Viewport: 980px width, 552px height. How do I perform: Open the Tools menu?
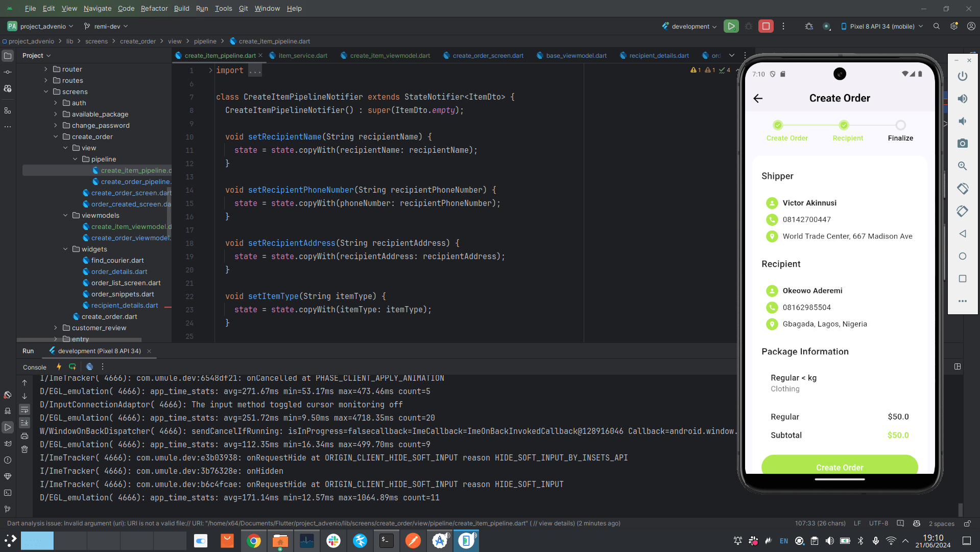[x=223, y=8]
